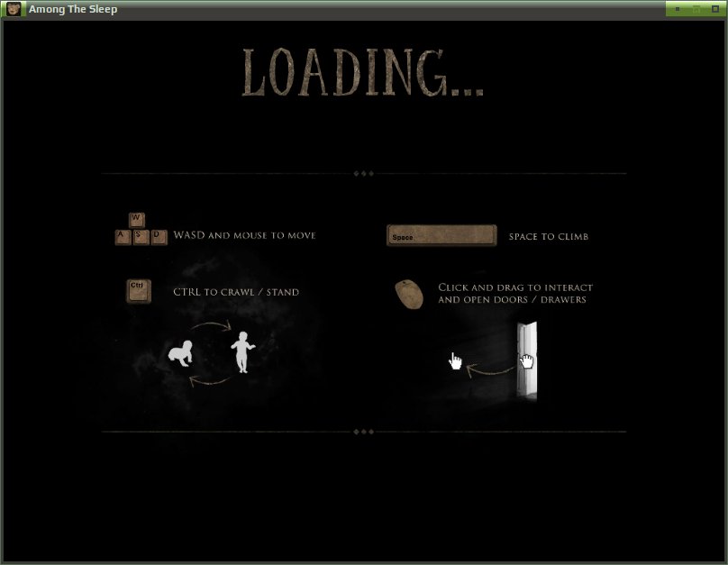Click the Ctrl key icon
The height and width of the screenshot is (565, 728).
point(139,291)
